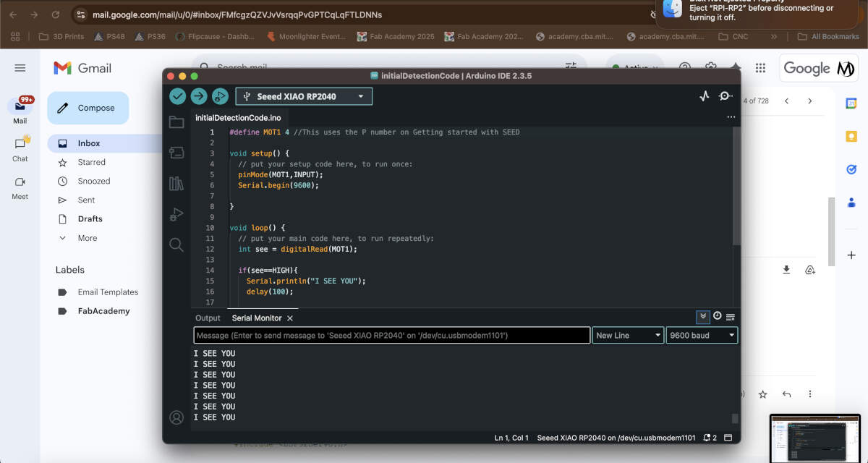
Task: Get add-ons with the plus icon
Action: [x=851, y=255]
